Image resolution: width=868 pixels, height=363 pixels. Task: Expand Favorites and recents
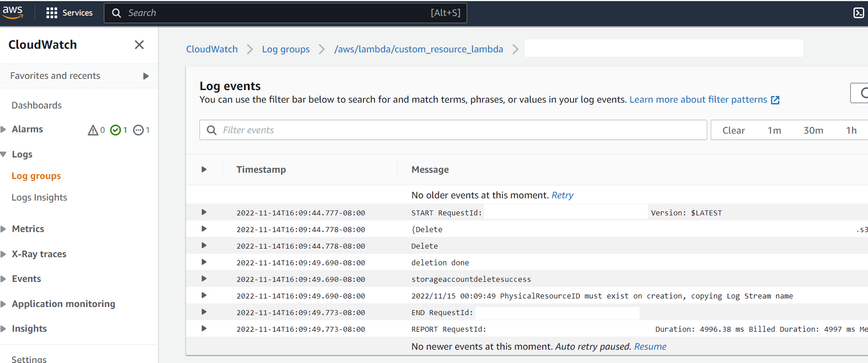pos(145,76)
